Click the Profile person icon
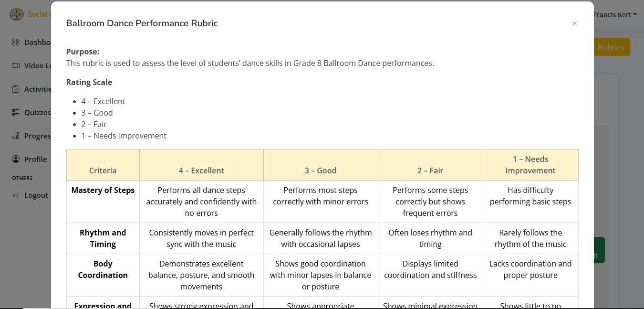Viewport: 644px width, 309px height. (16, 159)
